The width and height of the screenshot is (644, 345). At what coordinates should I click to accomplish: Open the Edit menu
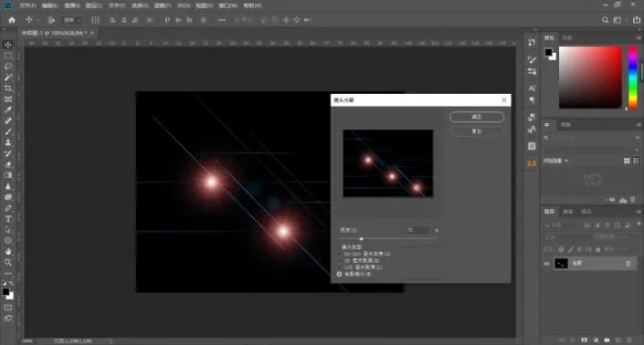coord(49,5)
